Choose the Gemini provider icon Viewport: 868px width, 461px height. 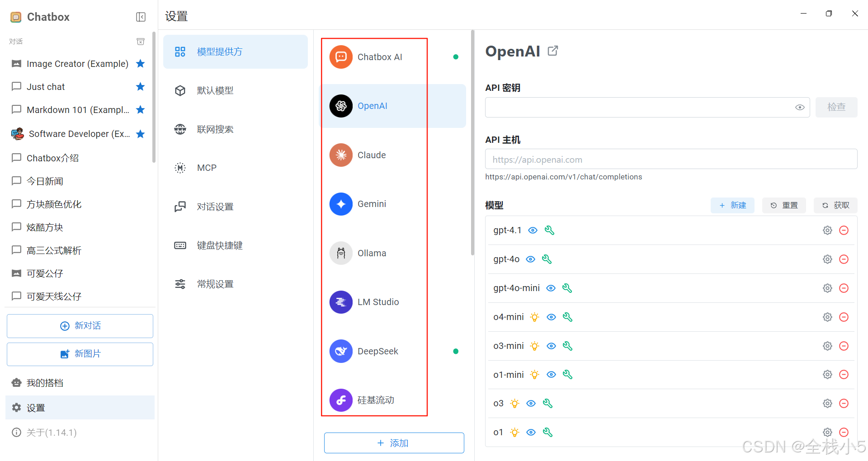coord(341,204)
